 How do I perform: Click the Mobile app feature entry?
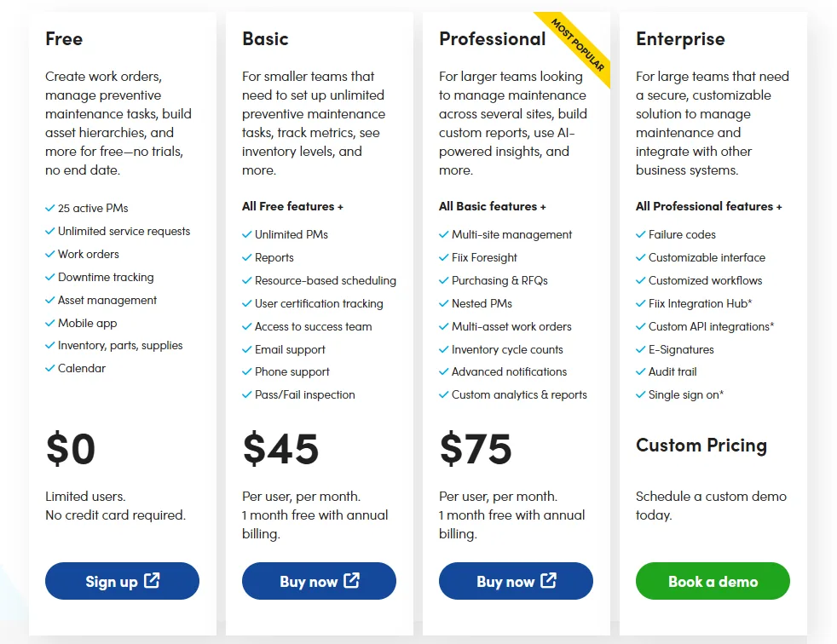point(81,324)
